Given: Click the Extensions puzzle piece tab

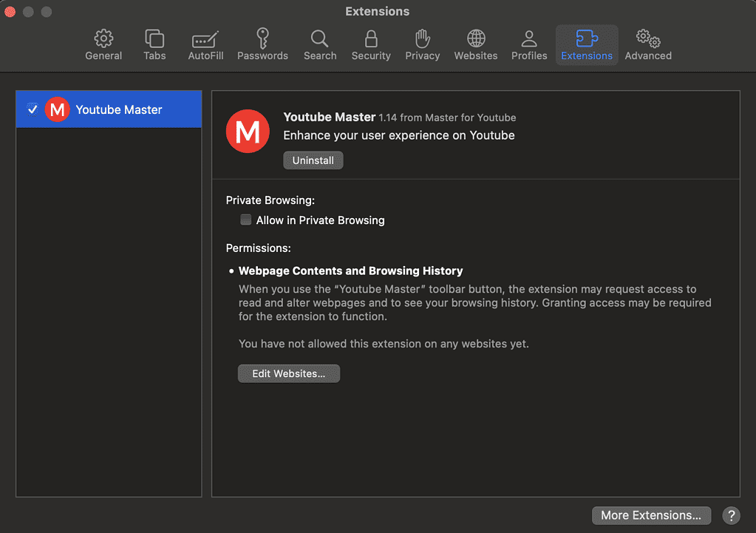Looking at the screenshot, I should tap(587, 38).
